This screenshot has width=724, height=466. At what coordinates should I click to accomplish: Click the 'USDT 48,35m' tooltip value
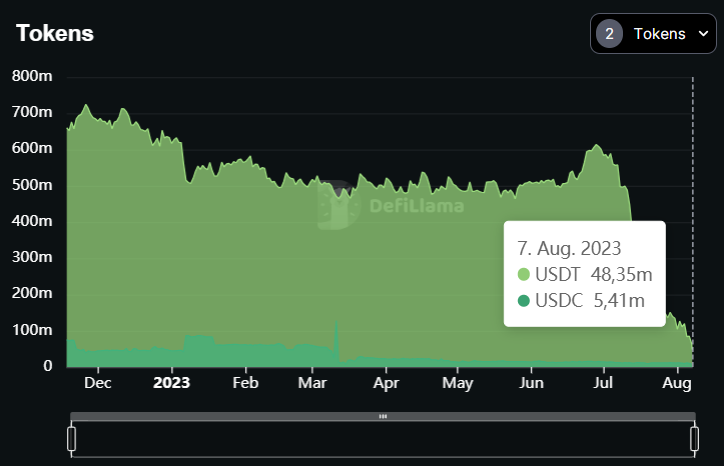coord(593,274)
